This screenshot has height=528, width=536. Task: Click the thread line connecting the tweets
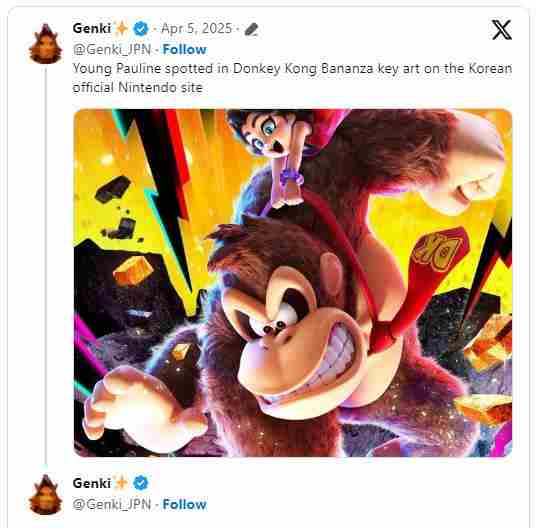click(x=46, y=267)
